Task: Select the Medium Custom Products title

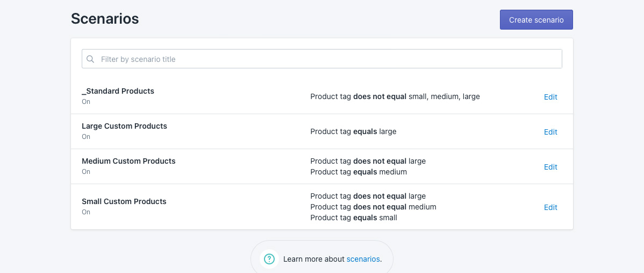Action: [x=128, y=161]
